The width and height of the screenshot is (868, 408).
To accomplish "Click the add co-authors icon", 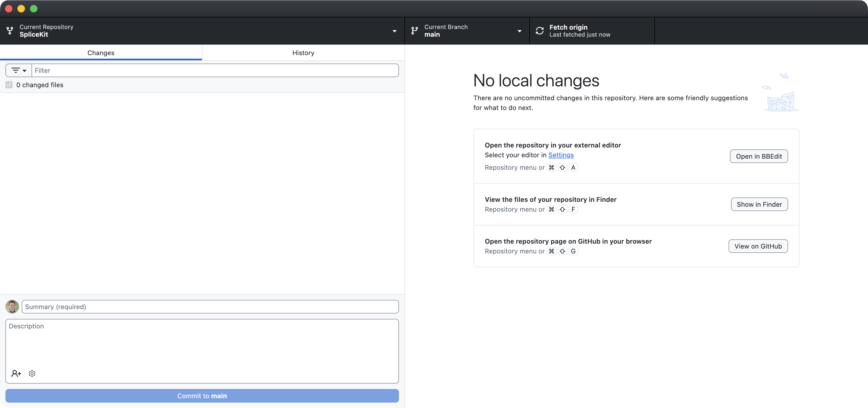I will coord(16,373).
